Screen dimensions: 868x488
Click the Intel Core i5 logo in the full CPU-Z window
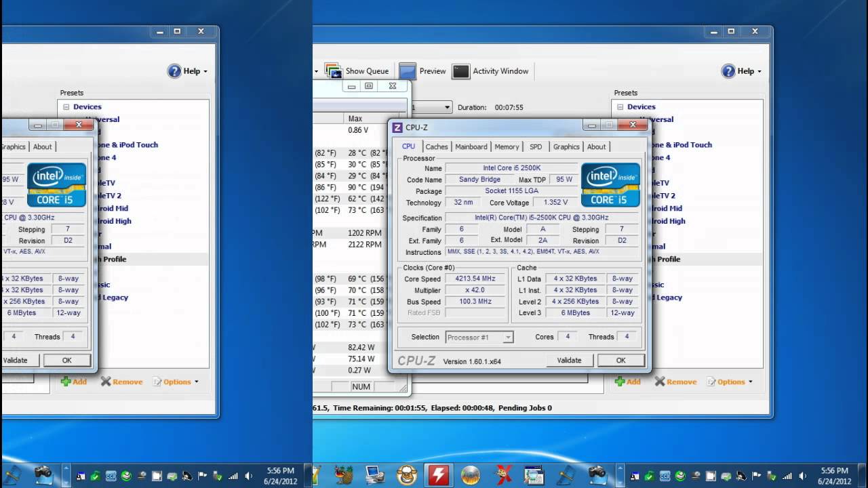[610, 184]
